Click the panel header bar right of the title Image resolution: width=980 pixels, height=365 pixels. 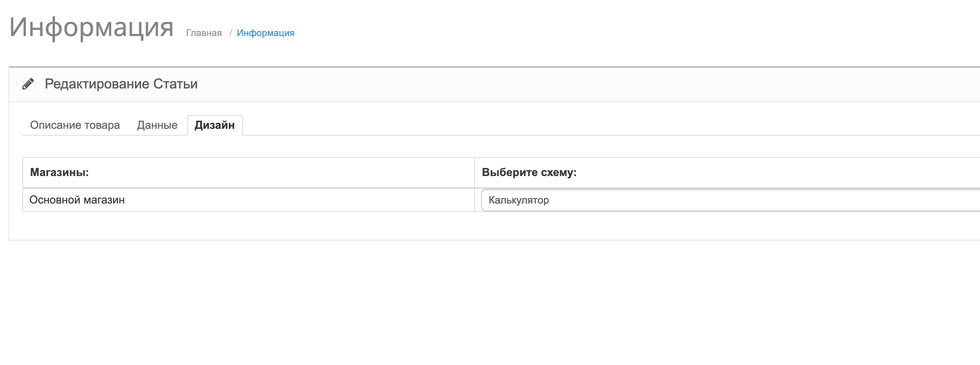click(x=601, y=84)
